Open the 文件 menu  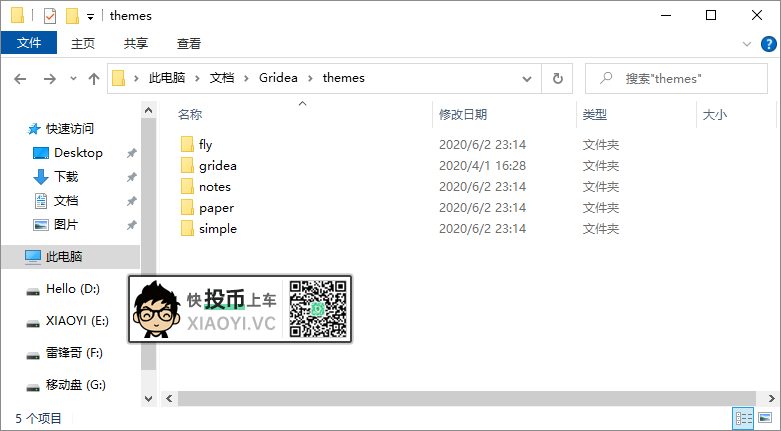tap(29, 43)
